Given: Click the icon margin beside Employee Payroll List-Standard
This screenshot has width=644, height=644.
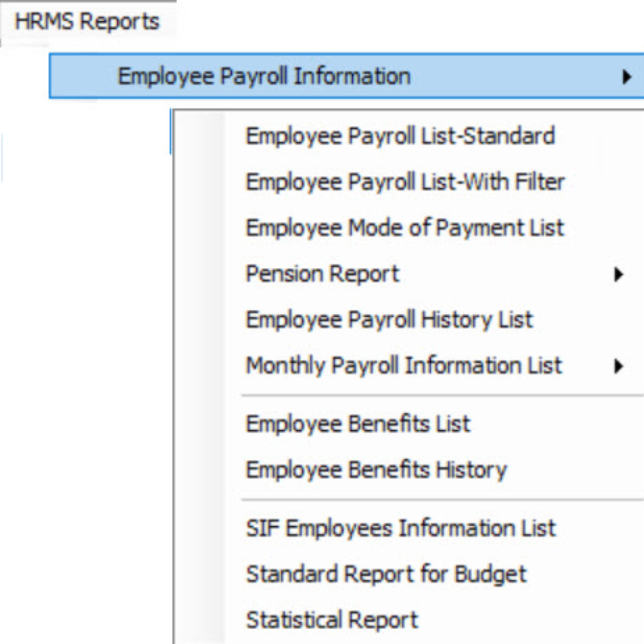Looking at the screenshot, I should point(200,137).
